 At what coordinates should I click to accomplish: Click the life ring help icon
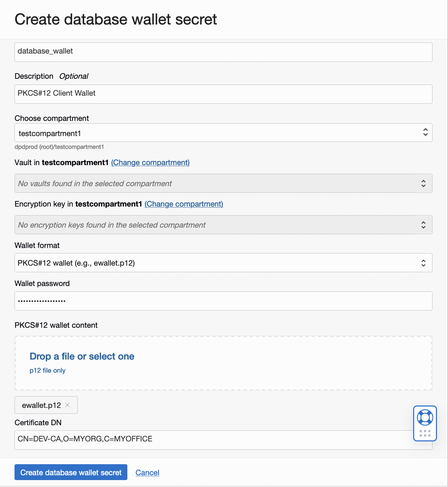tap(425, 418)
